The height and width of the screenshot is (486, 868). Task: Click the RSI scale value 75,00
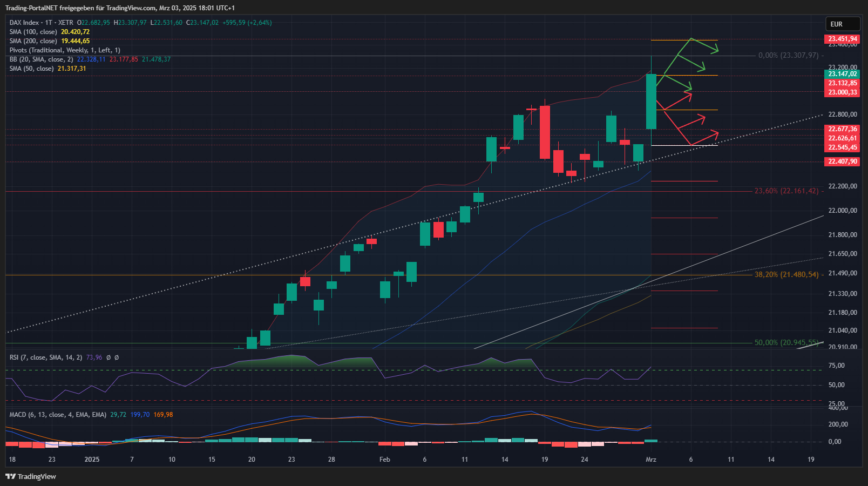coord(836,366)
